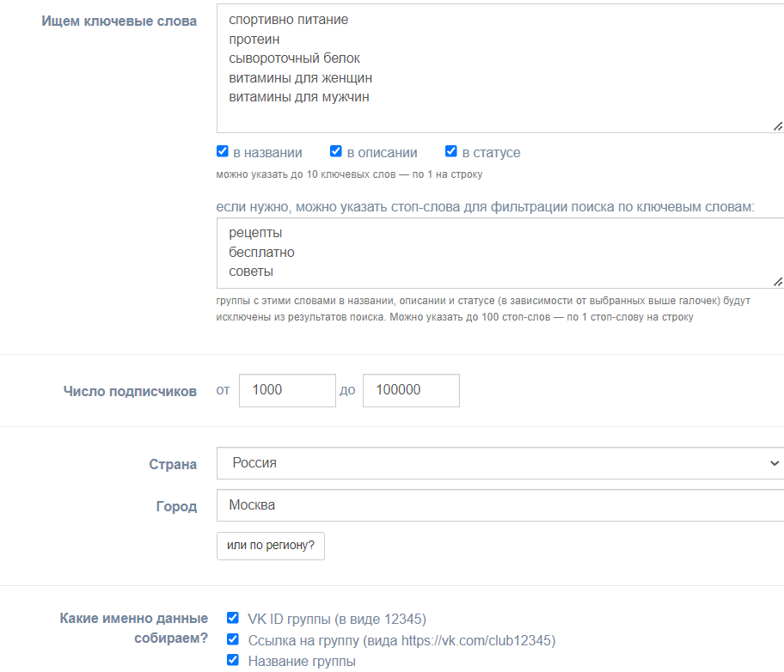The height and width of the screenshot is (672, 784).
Task: Place cursor on the "рецепты" stop-word
Action: [255, 233]
